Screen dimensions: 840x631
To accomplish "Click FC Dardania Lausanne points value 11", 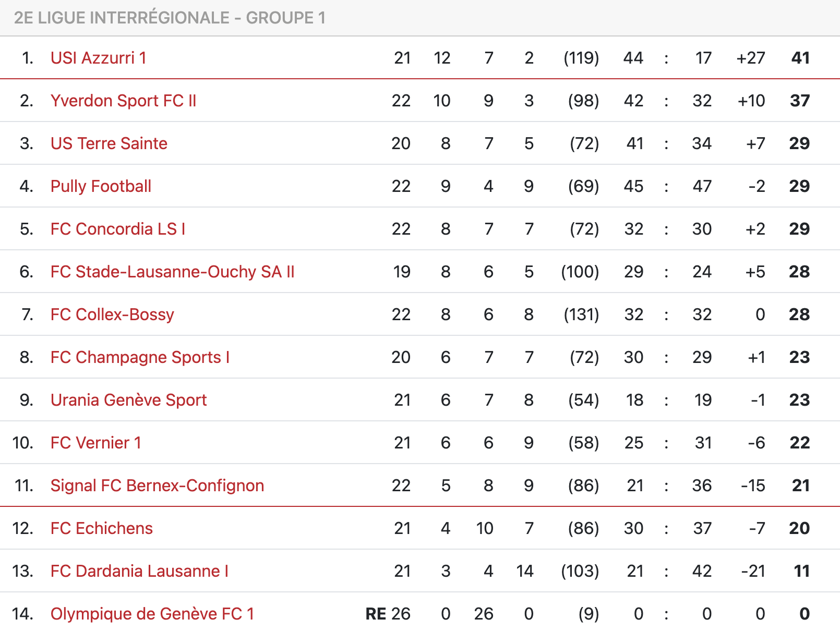I will (801, 571).
